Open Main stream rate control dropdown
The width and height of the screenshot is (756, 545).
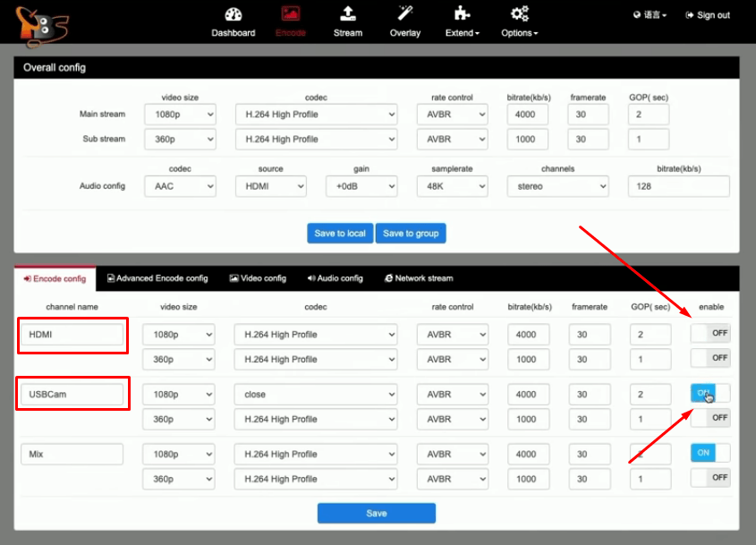(452, 115)
